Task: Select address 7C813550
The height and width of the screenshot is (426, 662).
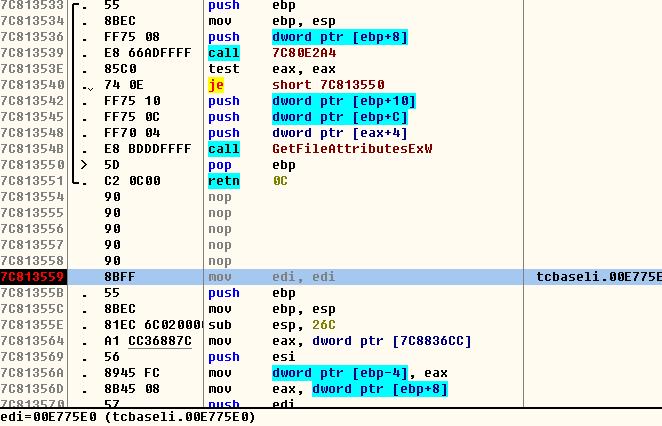Action: pyautogui.click(x=33, y=165)
